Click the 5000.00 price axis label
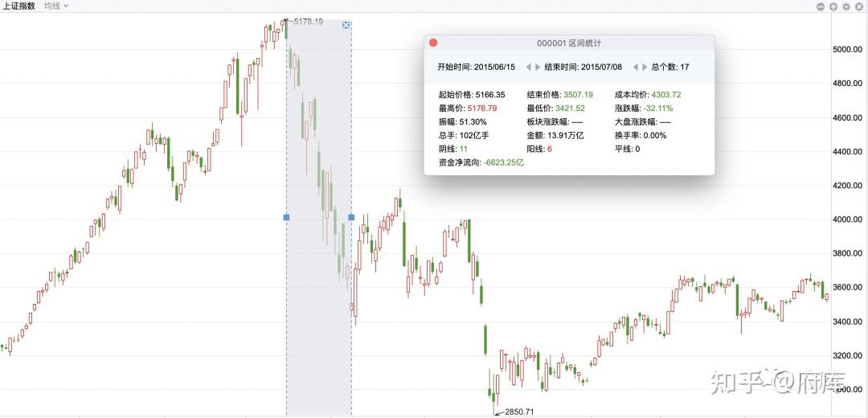Image resolution: width=868 pixels, height=418 pixels. [850, 49]
